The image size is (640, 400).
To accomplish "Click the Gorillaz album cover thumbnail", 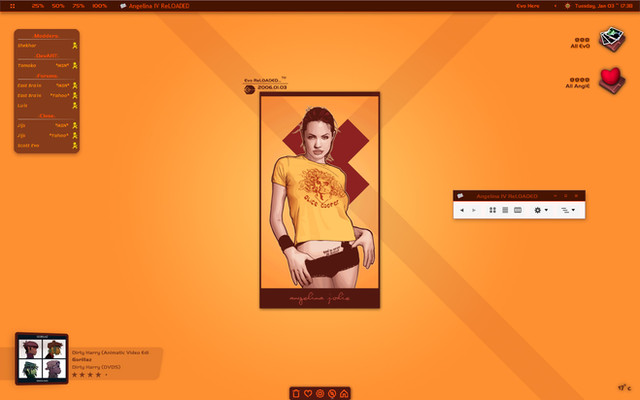I will (x=42, y=359).
